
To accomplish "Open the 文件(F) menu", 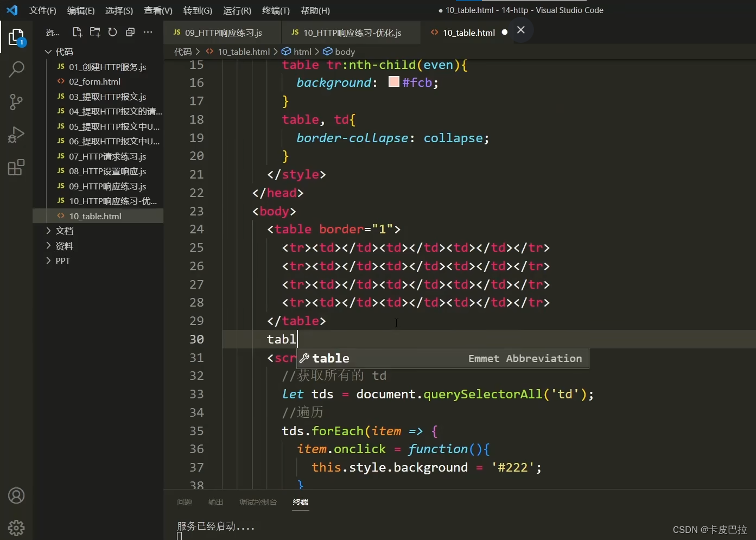I will pyautogui.click(x=42, y=10).
